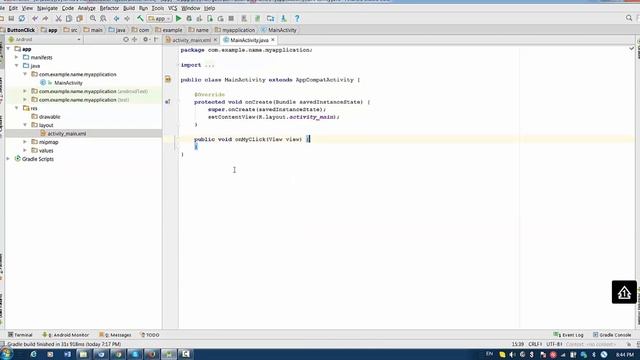
Task: Close the MainActivity.java tab
Action: click(x=273, y=40)
